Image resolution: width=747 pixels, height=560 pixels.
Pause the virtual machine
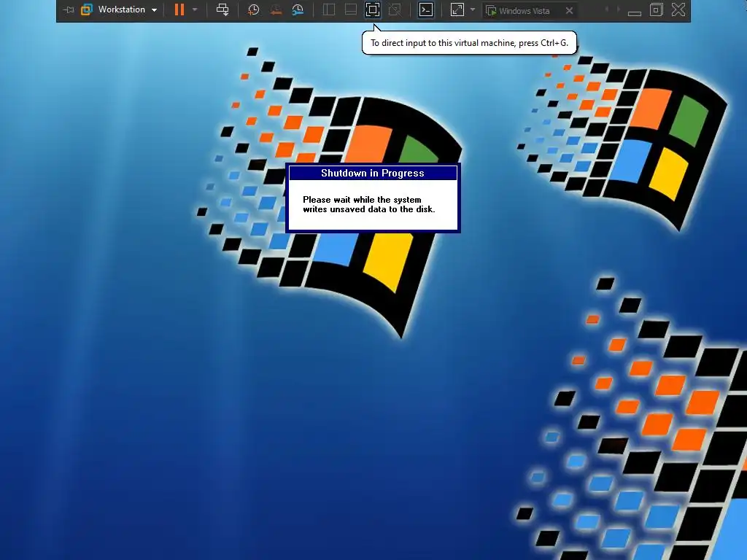click(x=179, y=9)
